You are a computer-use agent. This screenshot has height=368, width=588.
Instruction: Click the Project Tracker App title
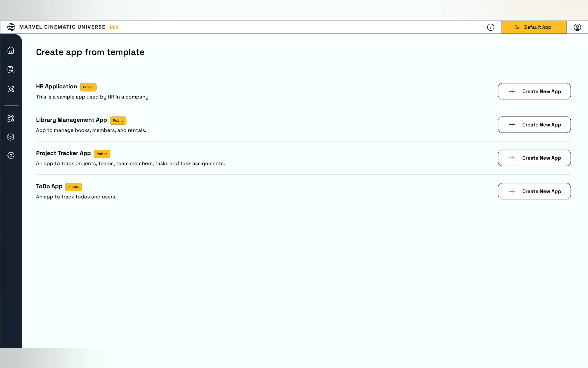tap(63, 153)
